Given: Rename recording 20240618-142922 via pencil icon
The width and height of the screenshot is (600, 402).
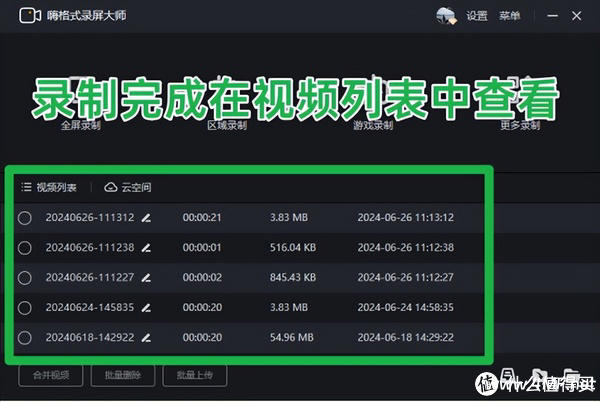Looking at the screenshot, I should coord(146,338).
